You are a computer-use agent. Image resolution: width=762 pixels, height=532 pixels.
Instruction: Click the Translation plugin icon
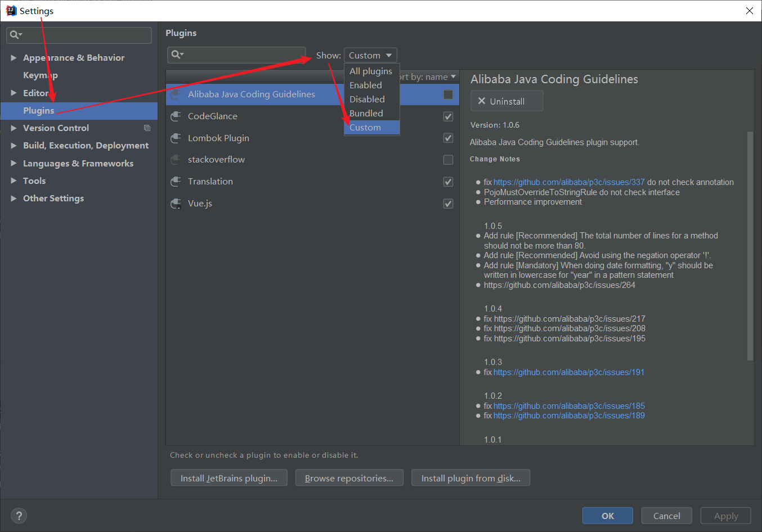[176, 182]
